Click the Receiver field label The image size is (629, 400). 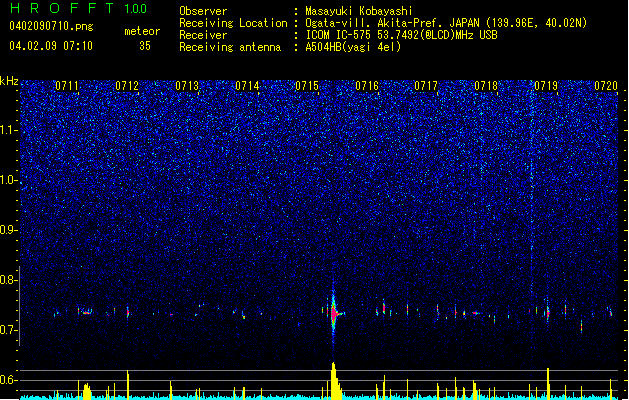203,35
